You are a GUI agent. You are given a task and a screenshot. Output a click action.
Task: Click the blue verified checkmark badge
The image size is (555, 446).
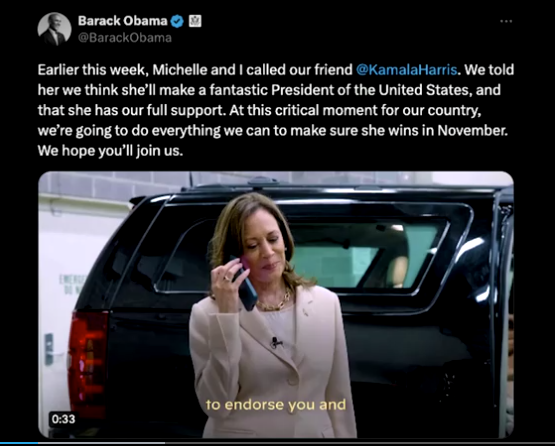[x=177, y=22]
